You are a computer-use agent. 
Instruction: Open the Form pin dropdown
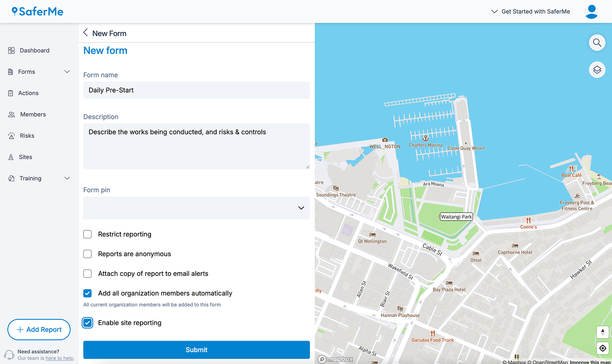pyautogui.click(x=196, y=208)
